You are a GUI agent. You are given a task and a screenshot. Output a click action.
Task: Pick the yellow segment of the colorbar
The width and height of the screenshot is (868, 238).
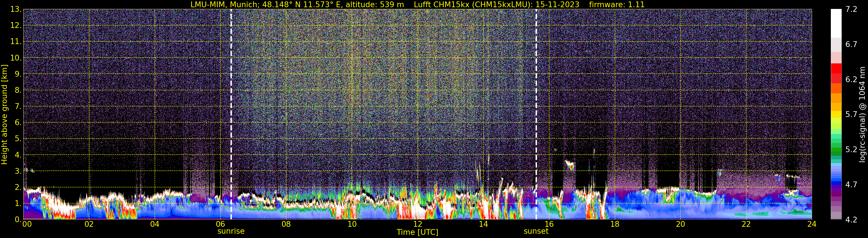tap(836, 114)
